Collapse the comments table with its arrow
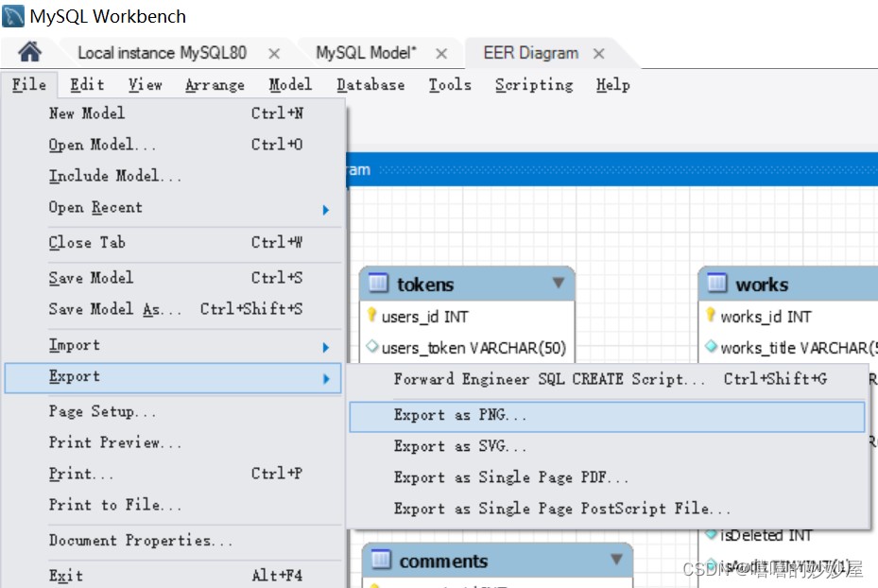 [x=616, y=560]
